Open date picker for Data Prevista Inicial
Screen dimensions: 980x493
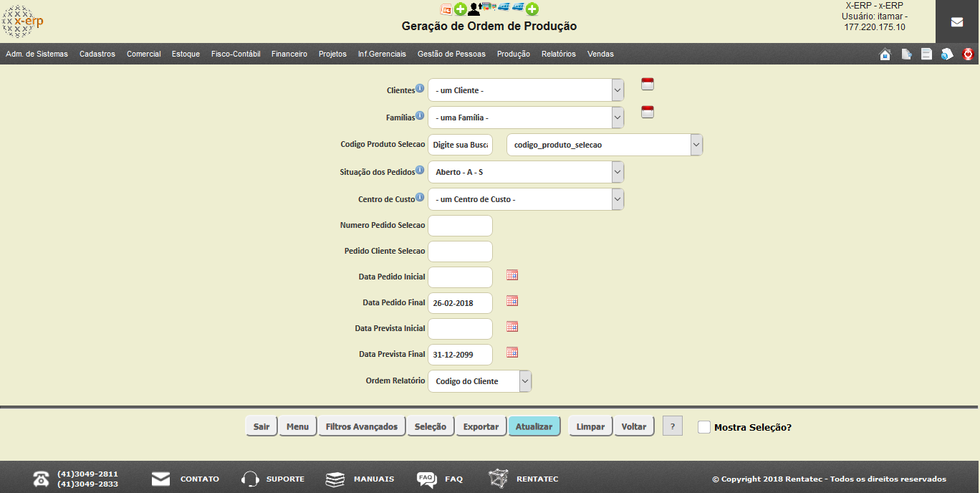(x=512, y=327)
